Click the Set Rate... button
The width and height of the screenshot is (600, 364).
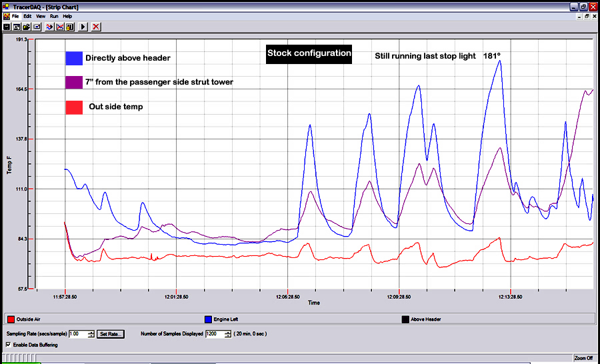point(111,333)
